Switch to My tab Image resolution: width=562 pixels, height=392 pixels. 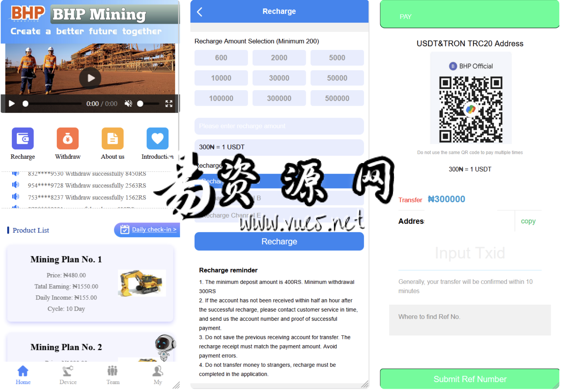(x=158, y=375)
